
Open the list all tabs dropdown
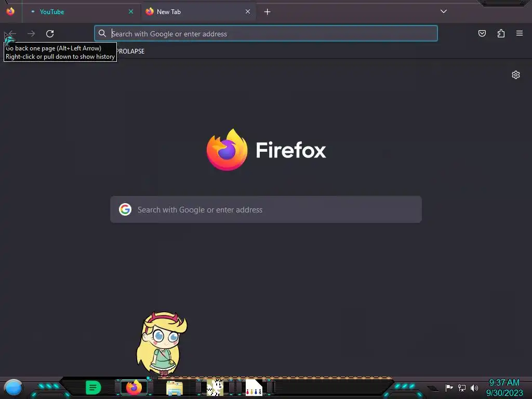444,11
